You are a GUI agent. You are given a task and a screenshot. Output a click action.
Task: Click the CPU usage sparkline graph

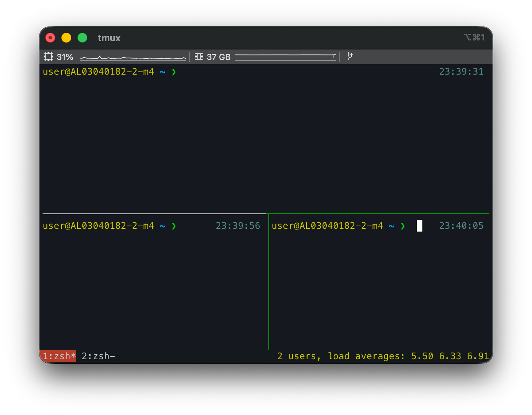[133, 58]
